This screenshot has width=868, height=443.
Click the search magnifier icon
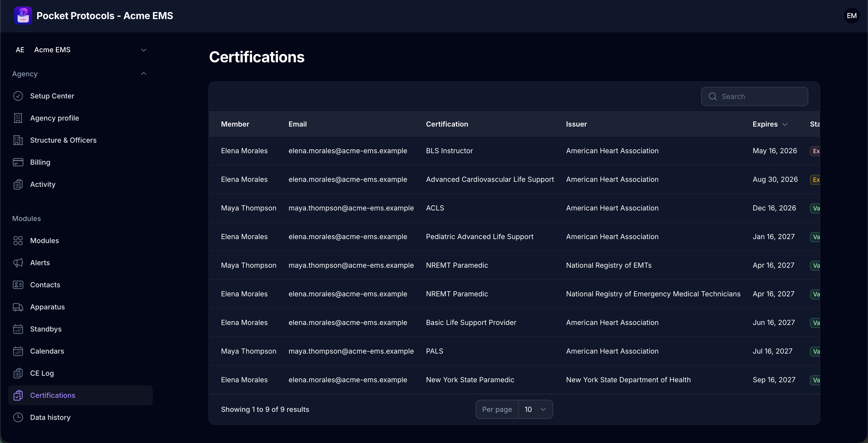point(713,96)
